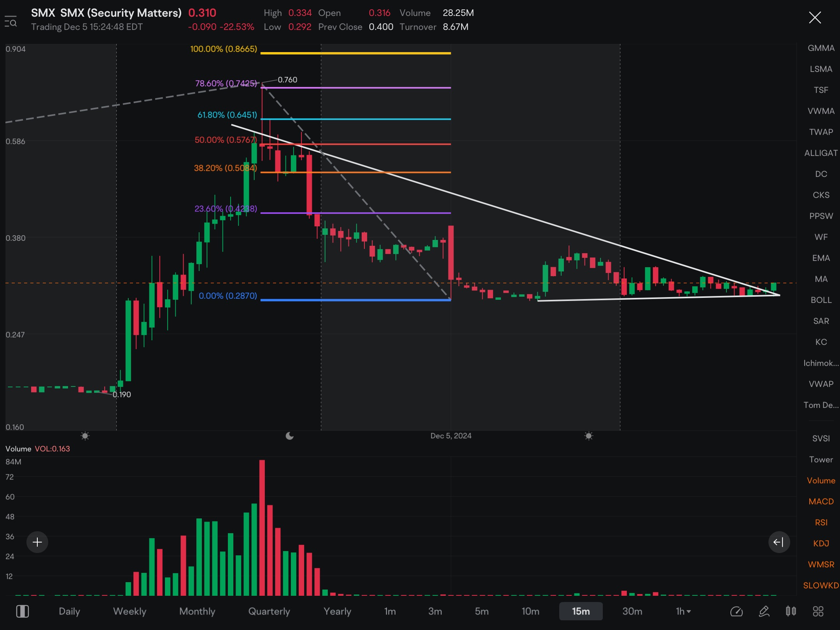Turn on the VWMA indicator
The image size is (840, 630).
(x=821, y=111)
